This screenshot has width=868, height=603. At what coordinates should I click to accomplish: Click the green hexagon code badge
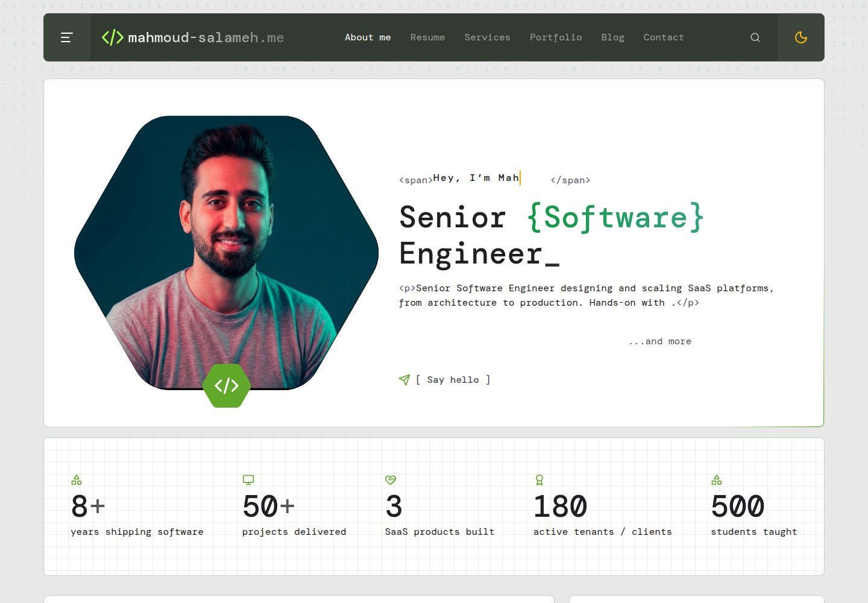coord(227,386)
